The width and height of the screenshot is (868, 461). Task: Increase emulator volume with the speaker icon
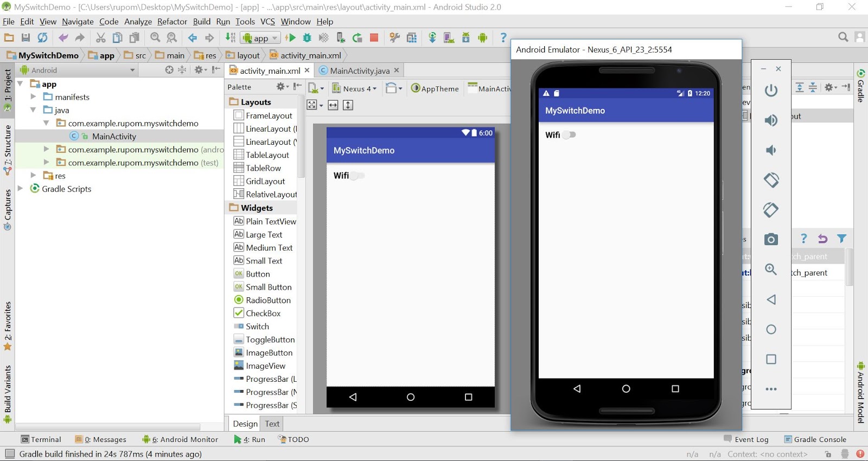pos(771,120)
